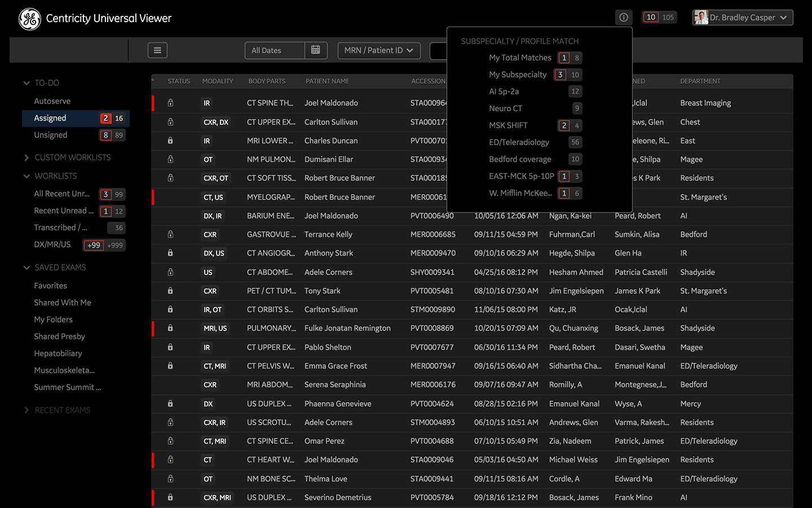Viewport: 812px width, 508px height.
Task: Click lock icon on Phaenna Genevieve row
Action: point(170,404)
